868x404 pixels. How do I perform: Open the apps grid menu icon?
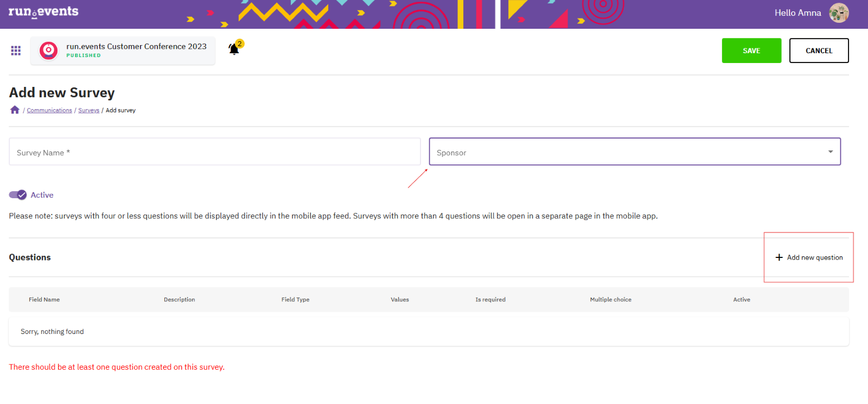[16, 50]
